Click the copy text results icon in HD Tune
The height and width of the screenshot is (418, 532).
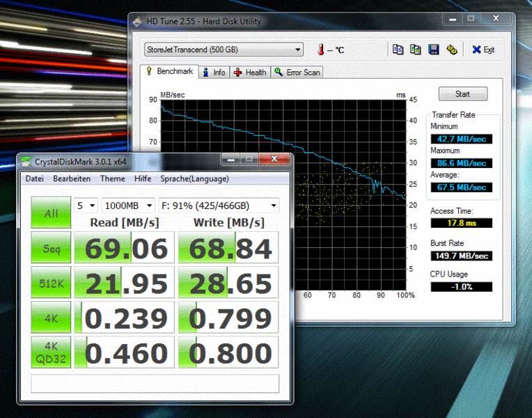[x=398, y=49]
